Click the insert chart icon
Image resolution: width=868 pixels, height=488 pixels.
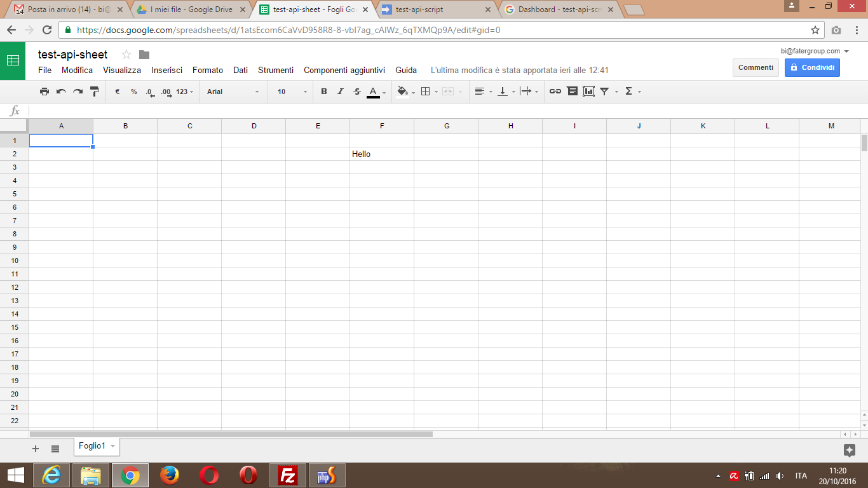[588, 91]
